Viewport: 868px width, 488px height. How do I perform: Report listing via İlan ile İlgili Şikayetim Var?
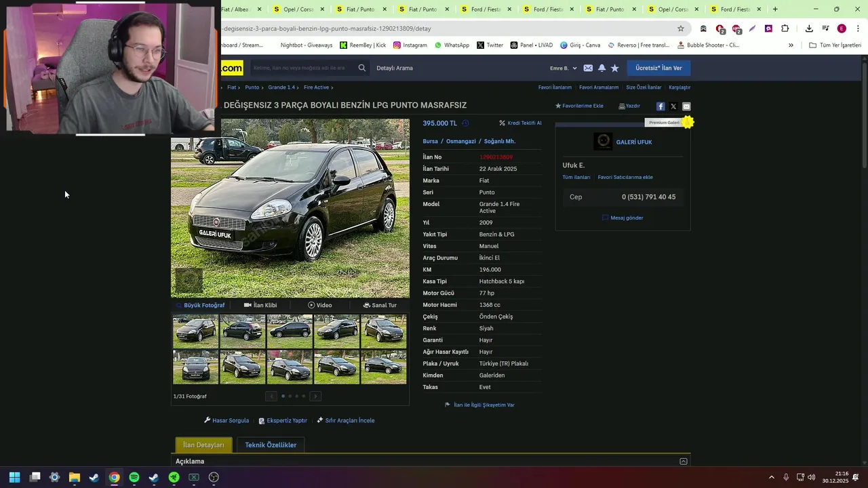(x=479, y=405)
